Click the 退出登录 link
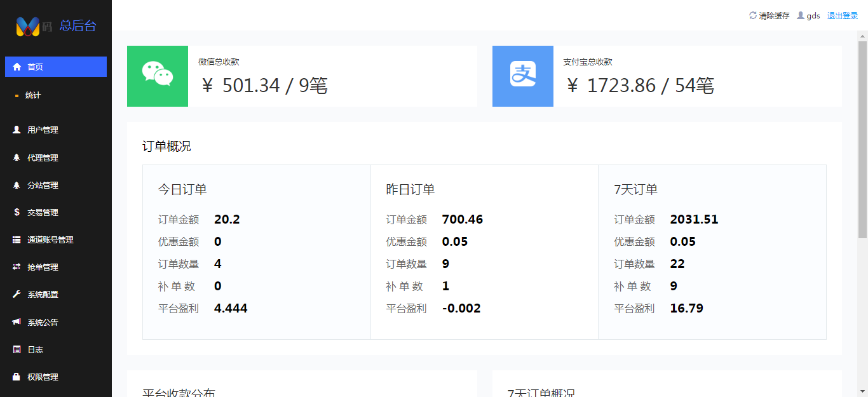Image resolution: width=868 pixels, height=397 pixels. point(843,16)
